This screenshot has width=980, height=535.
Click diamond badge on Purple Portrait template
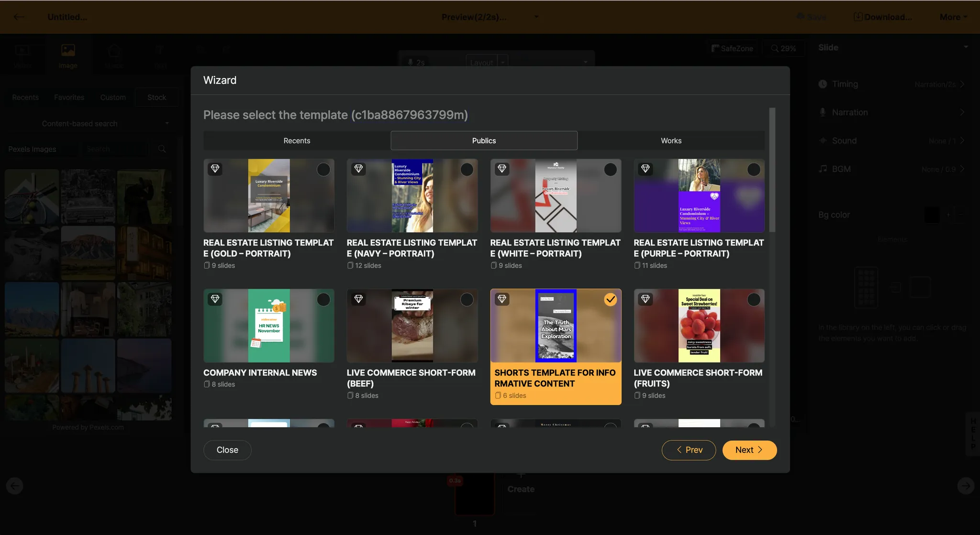click(646, 169)
